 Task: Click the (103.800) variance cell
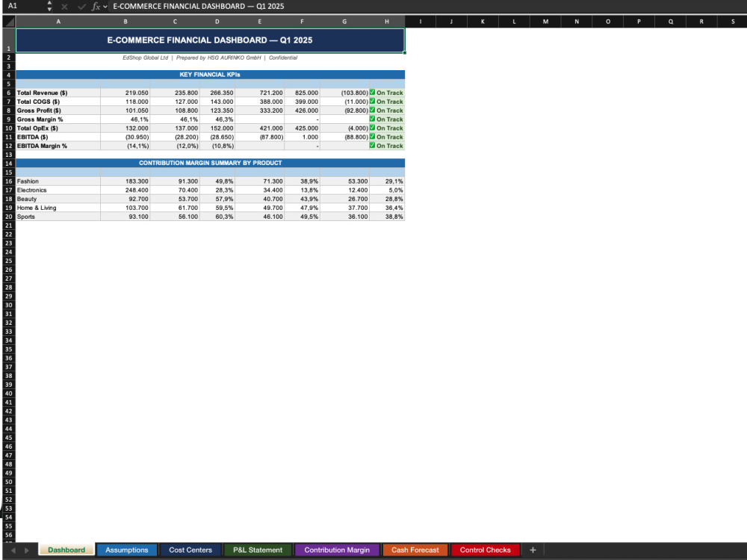(344, 93)
